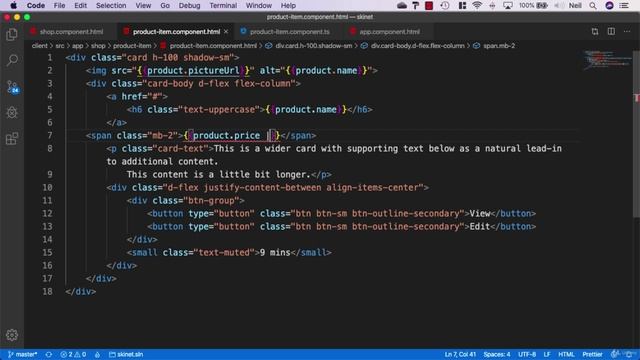Open the Selection menu
Image resolution: width=640 pixels, height=360 pixels.
point(111,5)
